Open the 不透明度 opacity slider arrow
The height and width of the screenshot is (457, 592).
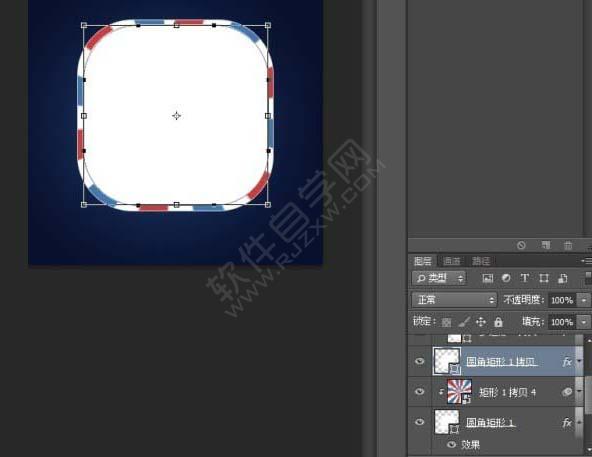click(584, 300)
